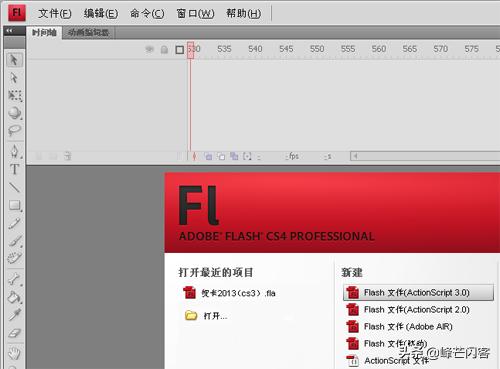
Task: Select the Text tool
Action: click(x=15, y=169)
